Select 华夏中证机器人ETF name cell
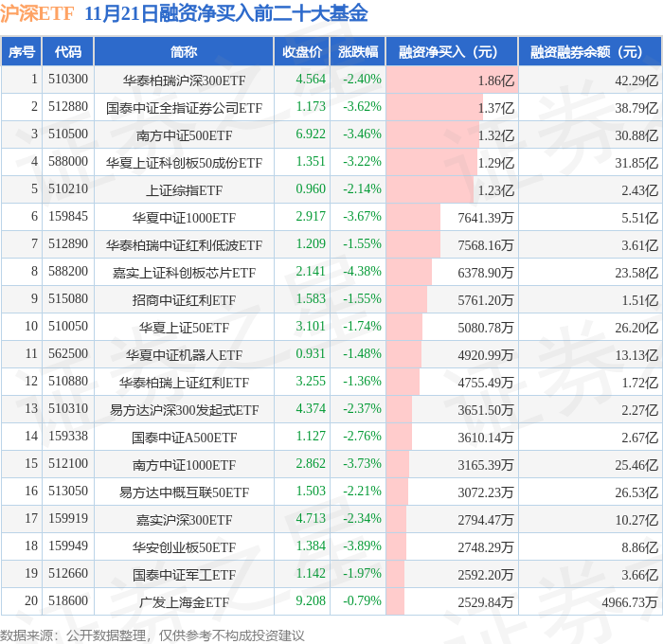 pyautogui.click(x=184, y=355)
